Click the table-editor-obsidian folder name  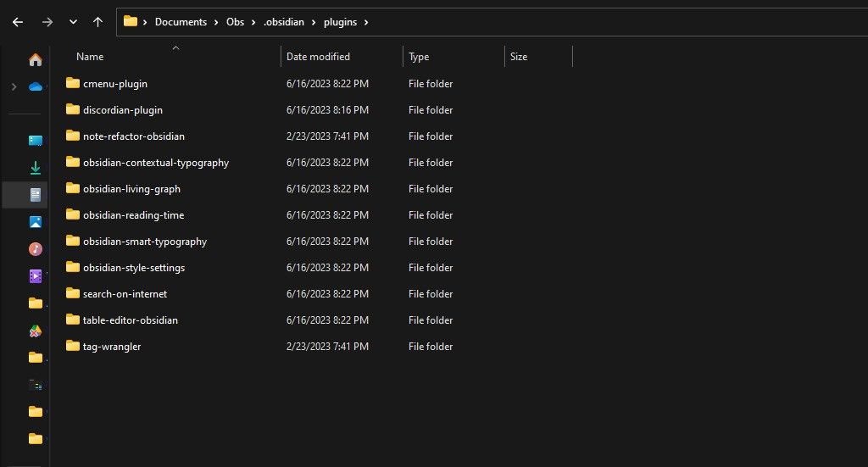(131, 320)
